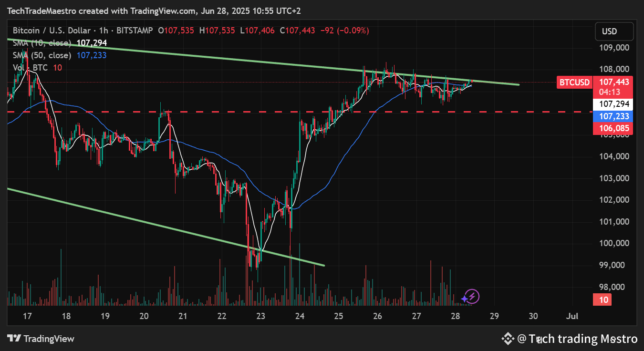Click date 25 on the time axis
The height and width of the screenshot is (351, 644).
coord(339,316)
